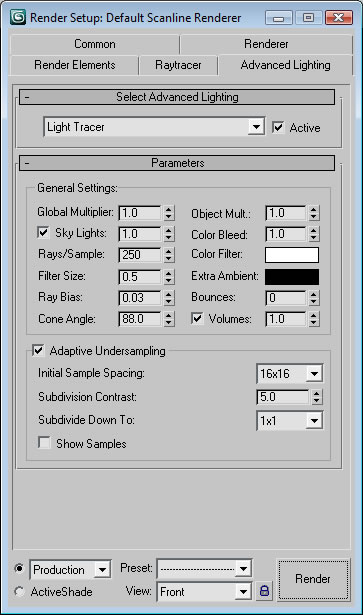Switch to the Common tab
The width and height of the screenshot is (363, 615).
95,44
